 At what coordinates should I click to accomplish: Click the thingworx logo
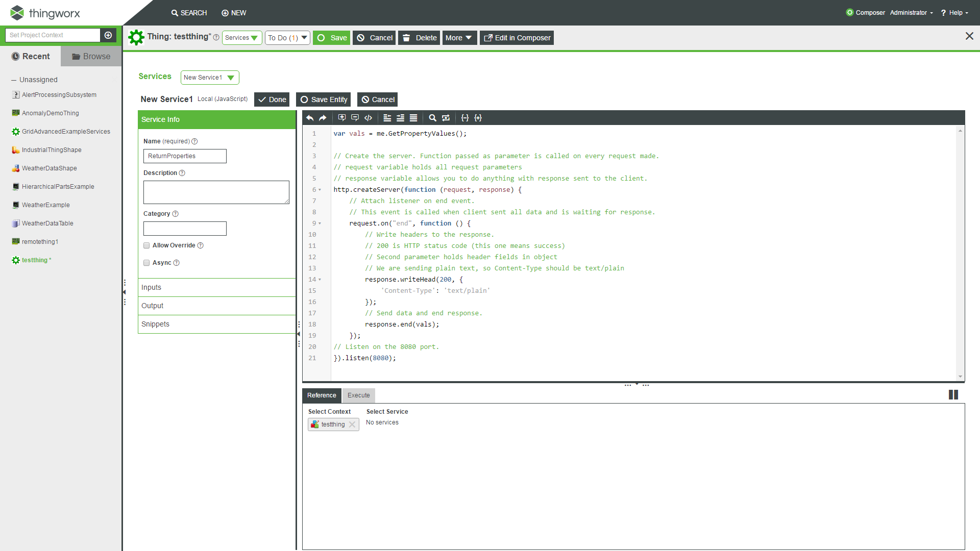coord(45,13)
